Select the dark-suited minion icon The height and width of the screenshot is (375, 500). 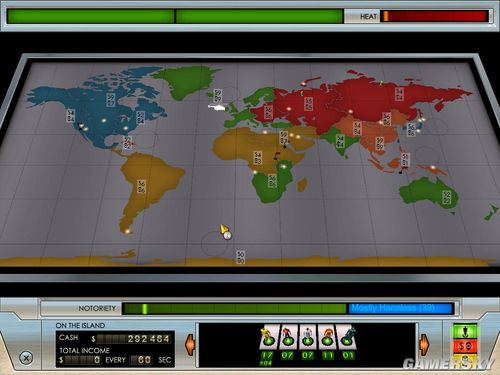(347, 338)
